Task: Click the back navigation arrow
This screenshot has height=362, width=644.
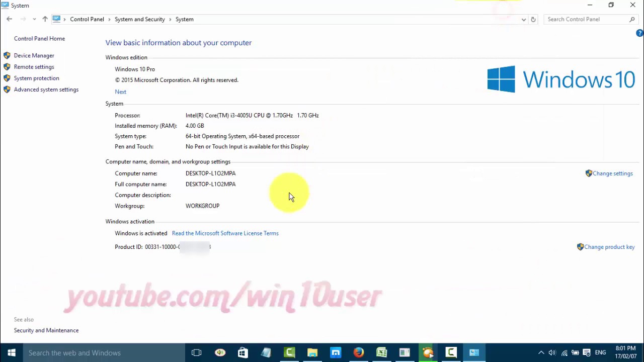Action: tap(9, 19)
